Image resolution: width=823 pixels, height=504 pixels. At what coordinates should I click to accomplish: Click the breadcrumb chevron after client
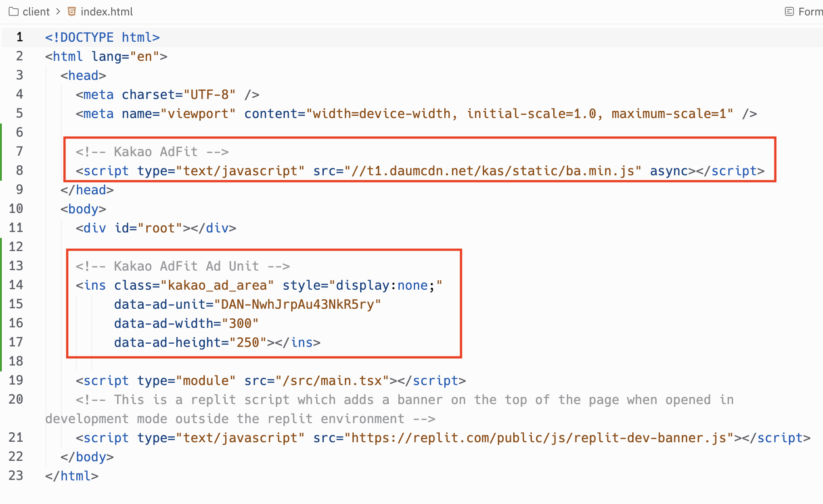[58, 11]
